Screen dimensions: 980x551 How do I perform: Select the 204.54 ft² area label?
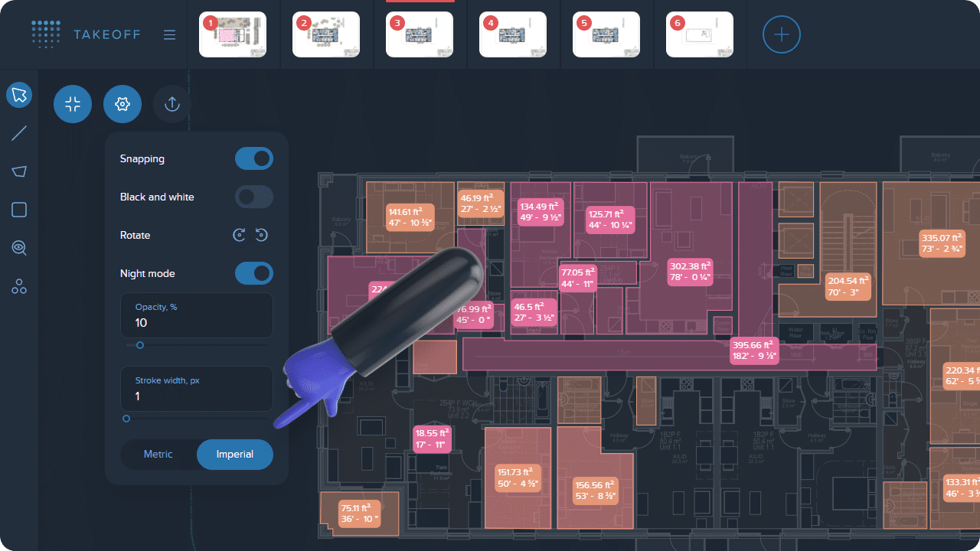click(x=848, y=286)
